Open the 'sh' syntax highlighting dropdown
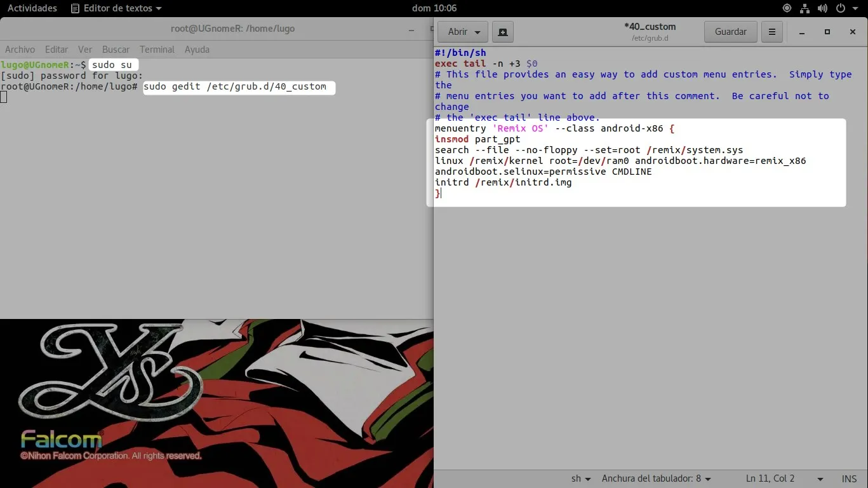This screenshot has height=488, width=868. coord(580,478)
